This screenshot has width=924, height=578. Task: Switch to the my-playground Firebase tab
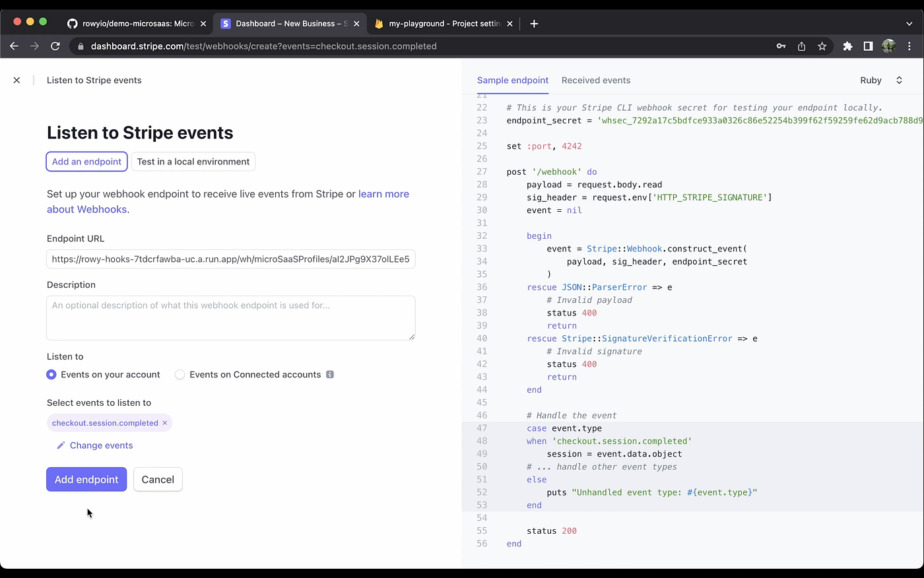(443, 24)
